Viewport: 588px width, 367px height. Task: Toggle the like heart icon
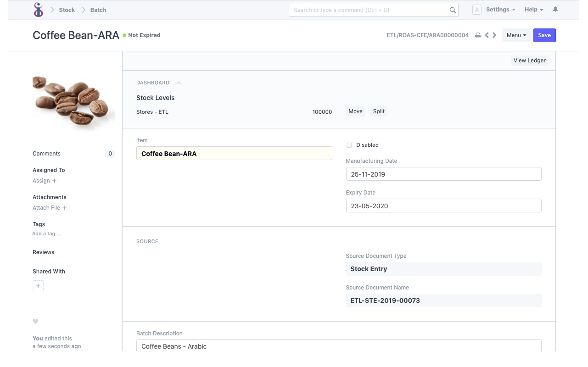coord(35,321)
